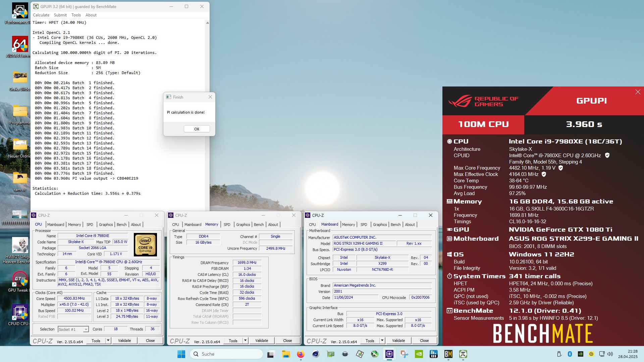Open SPD tab in middle CPU-Z window

(227, 225)
